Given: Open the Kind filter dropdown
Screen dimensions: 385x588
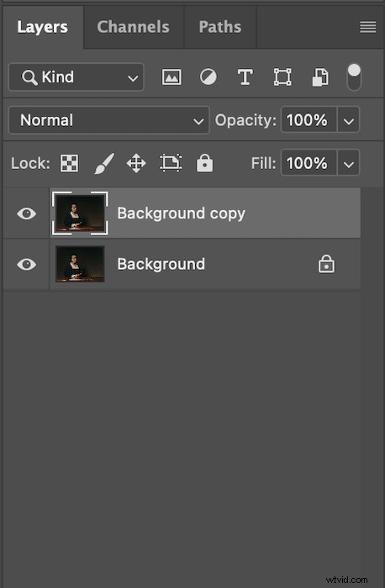Looking at the screenshot, I should coord(76,77).
